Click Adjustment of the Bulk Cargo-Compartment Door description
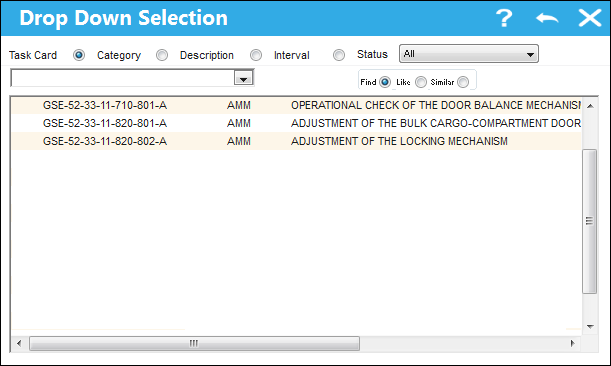 (x=436, y=123)
